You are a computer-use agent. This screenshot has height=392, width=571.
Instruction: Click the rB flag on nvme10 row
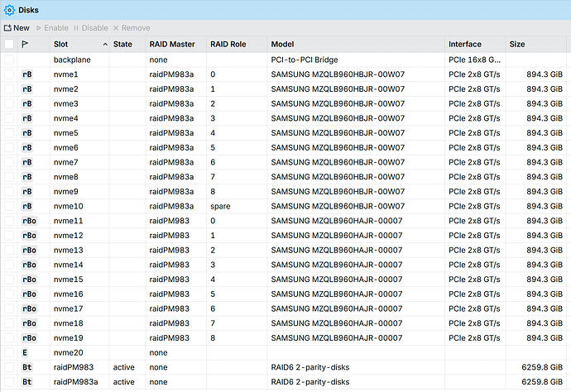pyautogui.click(x=27, y=207)
